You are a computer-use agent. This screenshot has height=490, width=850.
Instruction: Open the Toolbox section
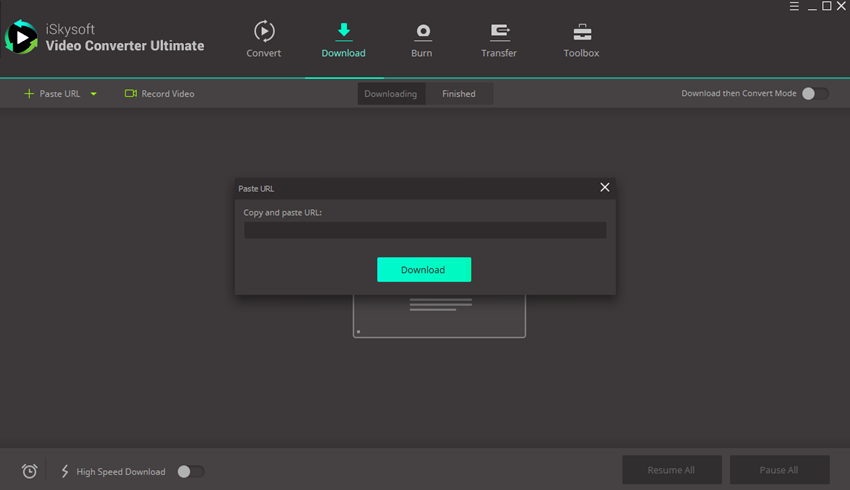581,31
